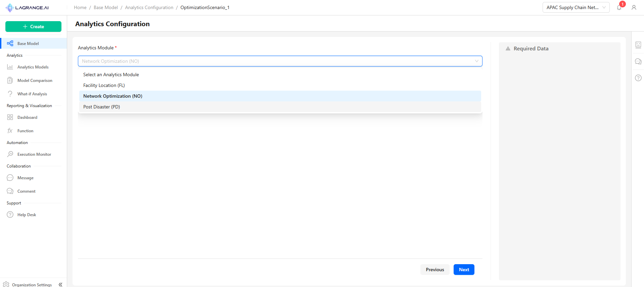This screenshot has width=644, height=287.
Task: Click the notification bell icon
Action: (619, 7)
